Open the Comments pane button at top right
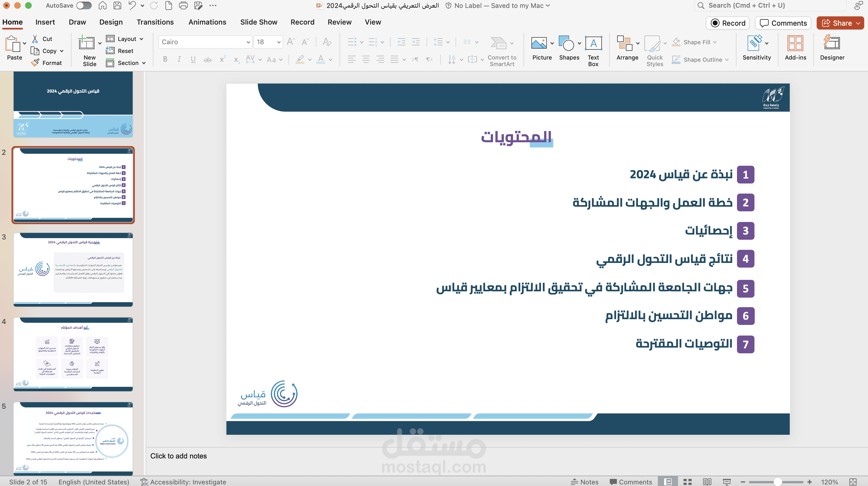The height and width of the screenshot is (486, 868). (x=783, y=23)
